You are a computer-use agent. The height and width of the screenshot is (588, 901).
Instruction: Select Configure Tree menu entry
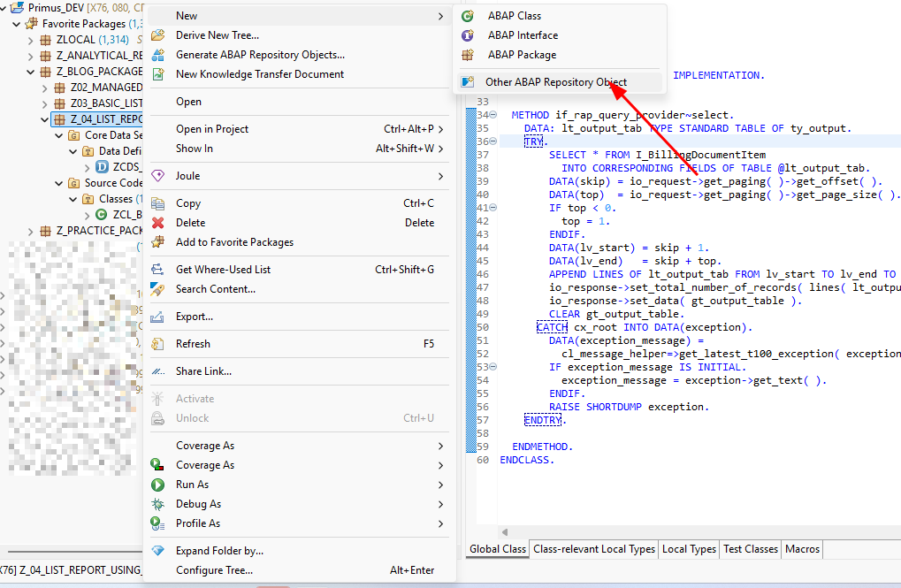[300, 570]
